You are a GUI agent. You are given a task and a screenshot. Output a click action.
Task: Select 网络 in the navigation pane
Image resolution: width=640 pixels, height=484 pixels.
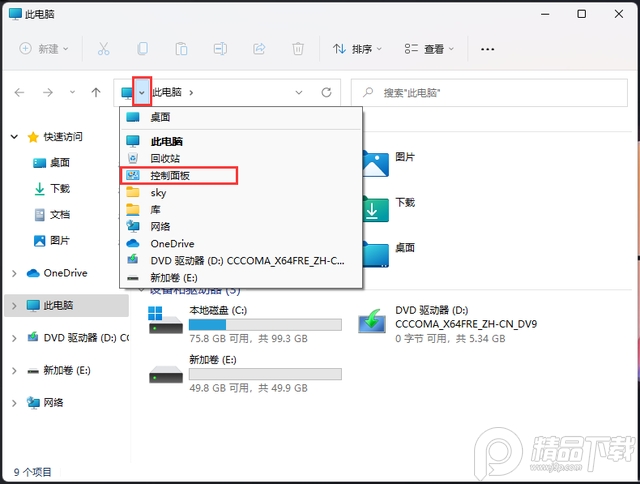click(45, 403)
